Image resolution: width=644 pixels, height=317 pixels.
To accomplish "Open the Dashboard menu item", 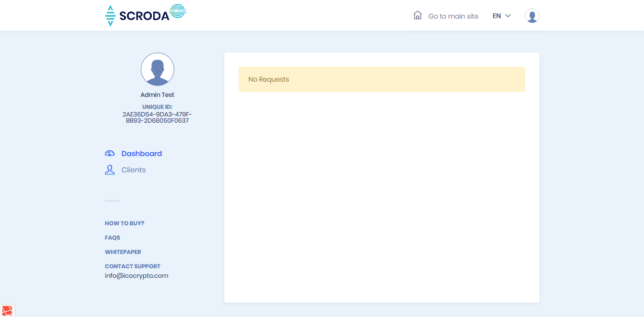I will (x=141, y=154).
